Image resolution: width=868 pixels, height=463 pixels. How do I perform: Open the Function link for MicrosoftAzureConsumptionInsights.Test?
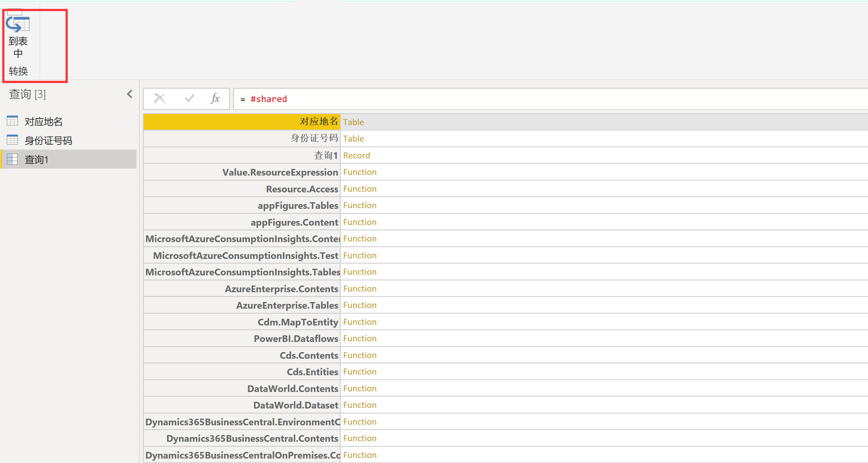(x=359, y=255)
